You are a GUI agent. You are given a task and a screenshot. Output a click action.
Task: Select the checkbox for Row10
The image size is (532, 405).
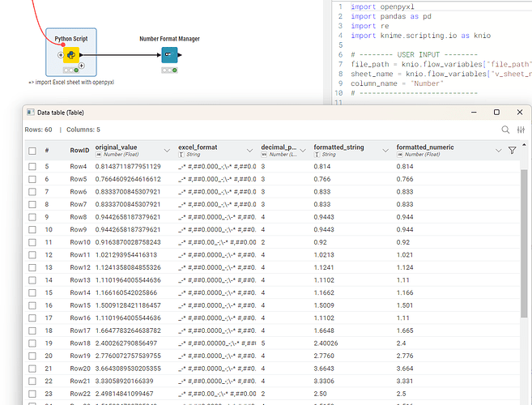[x=32, y=242]
